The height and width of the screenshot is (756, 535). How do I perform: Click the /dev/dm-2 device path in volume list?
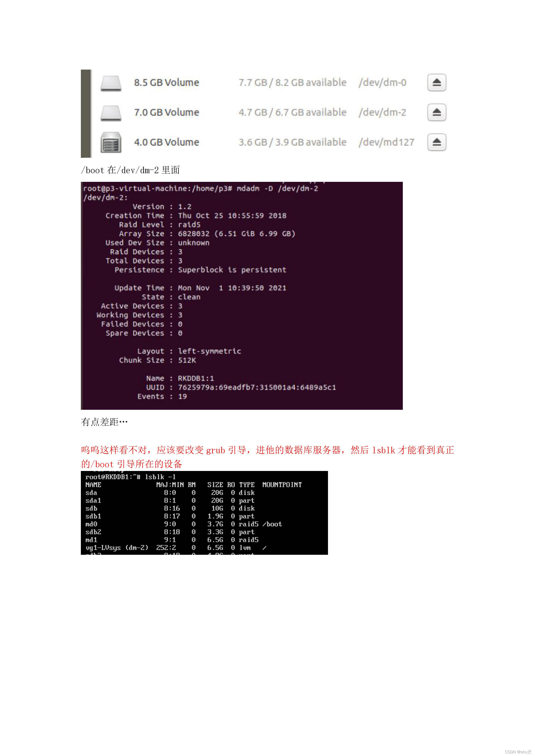coord(382,112)
